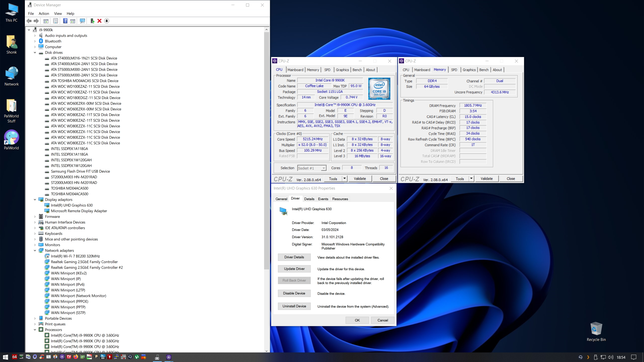Select the Network desktop icon

(12, 76)
